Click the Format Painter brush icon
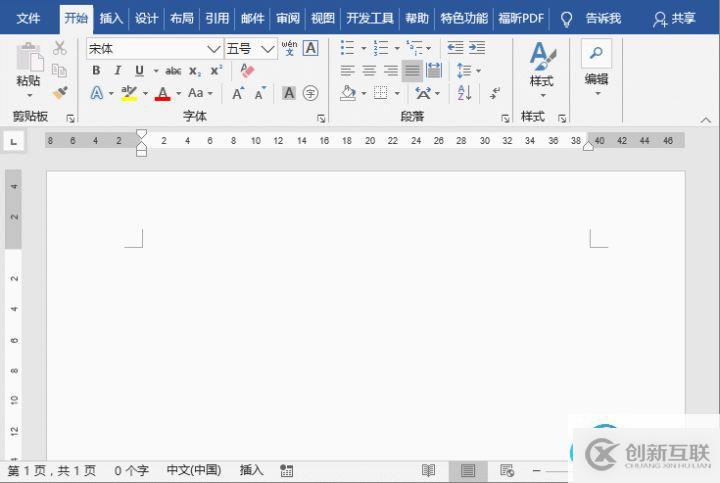Image resolution: width=720 pixels, height=483 pixels. 60,93
